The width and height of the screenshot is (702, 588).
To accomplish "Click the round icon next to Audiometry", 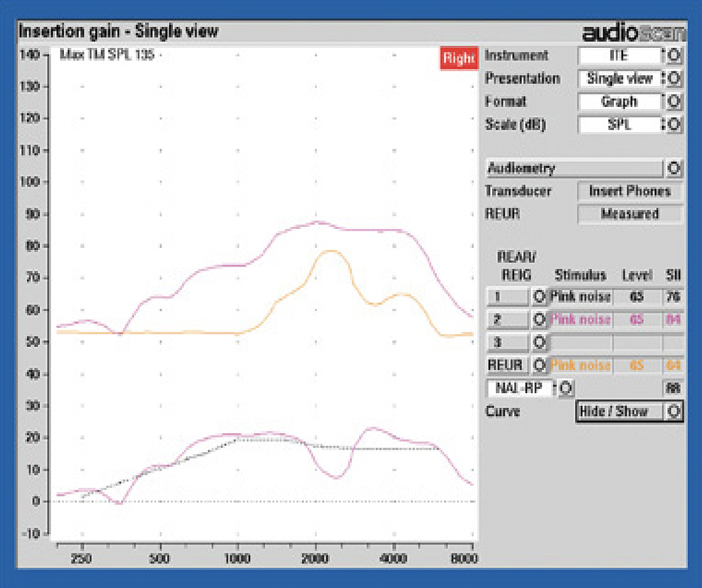I will [x=674, y=169].
